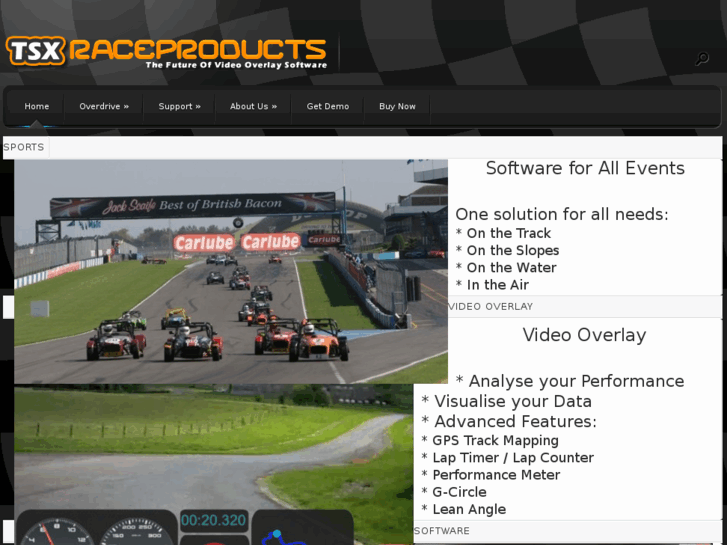Viewport: 727px width, 545px height.
Task: Click the TSX Race Products logo
Action: [166, 52]
